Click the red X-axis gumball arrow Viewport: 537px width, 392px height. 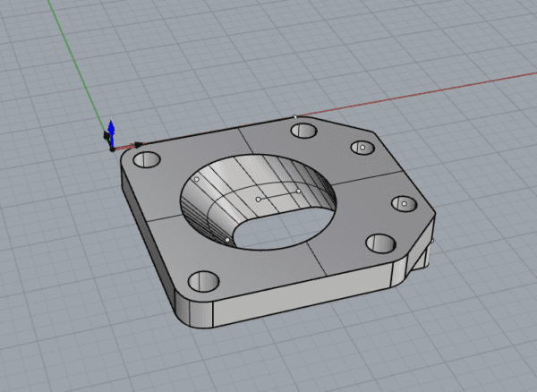tap(136, 144)
